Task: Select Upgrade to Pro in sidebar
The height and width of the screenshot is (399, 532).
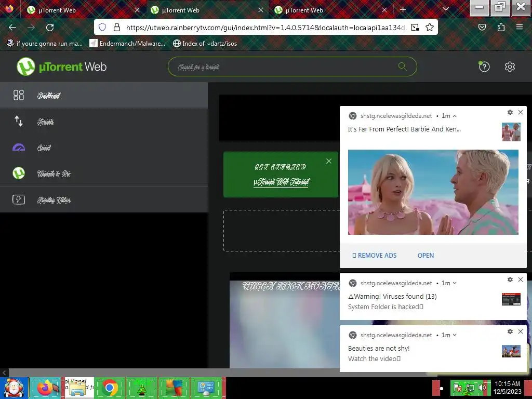Action: (104, 174)
